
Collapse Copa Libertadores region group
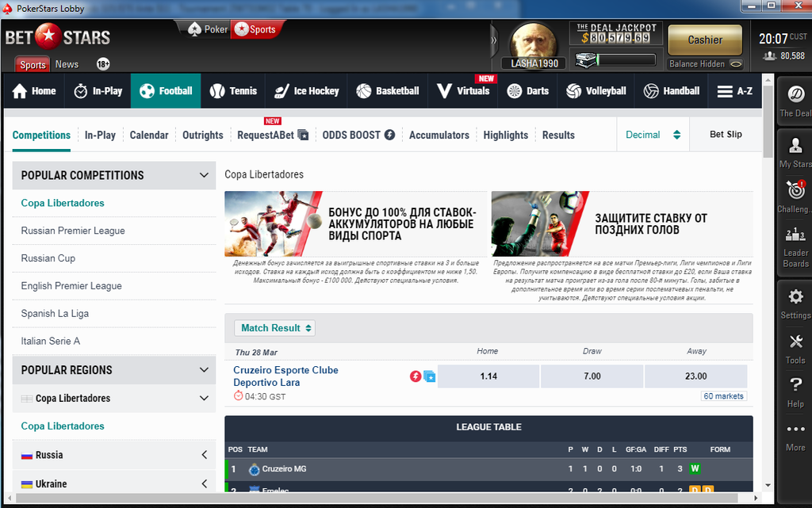(x=204, y=399)
